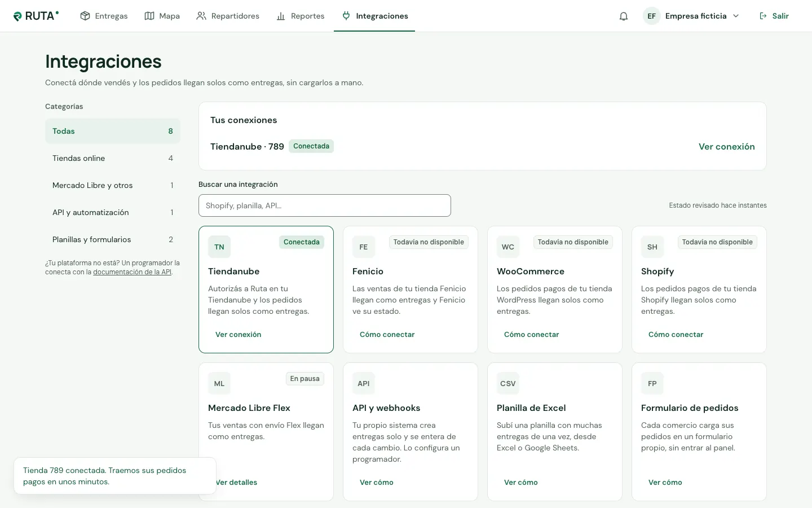Click the EF company avatar
Screen dimensions: 812x508
click(x=651, y=16)
